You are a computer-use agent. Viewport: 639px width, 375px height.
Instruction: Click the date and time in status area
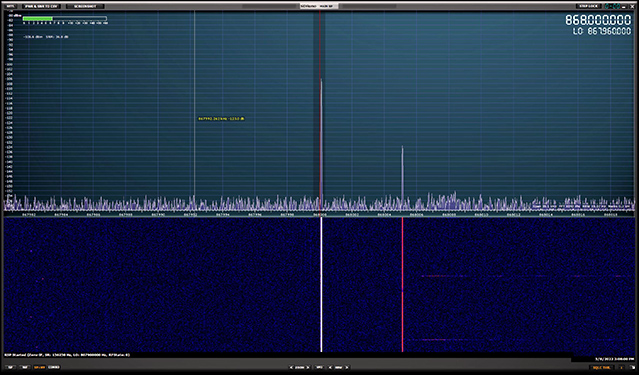[x=614, y=359]
